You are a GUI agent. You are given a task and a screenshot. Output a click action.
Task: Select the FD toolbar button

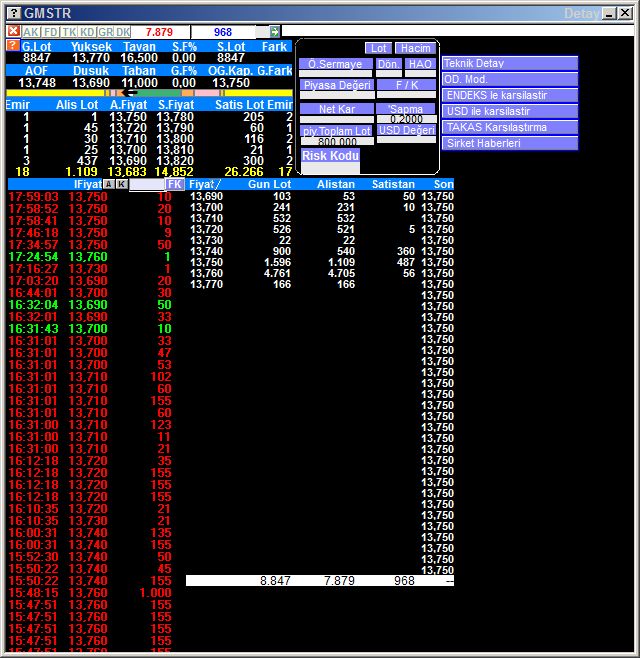pos(50,32)
